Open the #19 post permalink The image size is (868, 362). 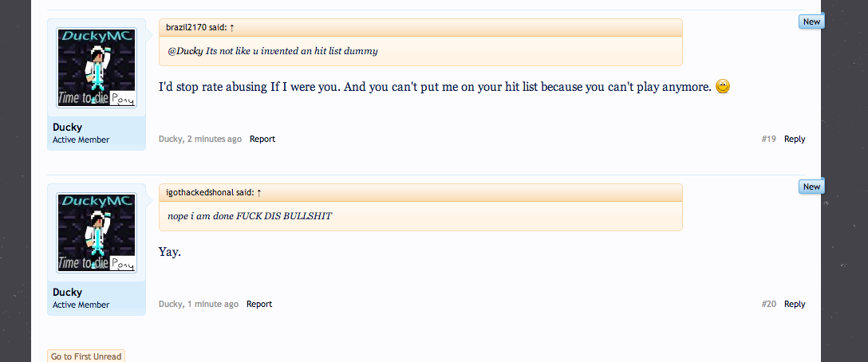(769, 139)
